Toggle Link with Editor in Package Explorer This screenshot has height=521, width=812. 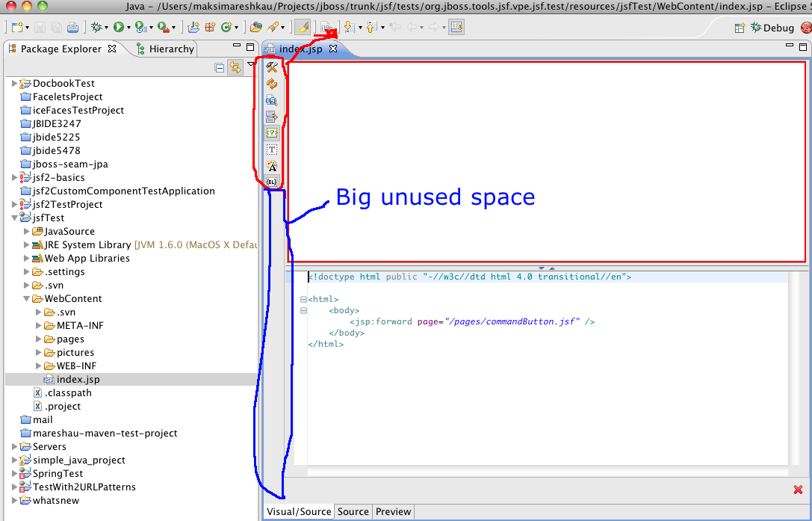(x=235, y=67)
